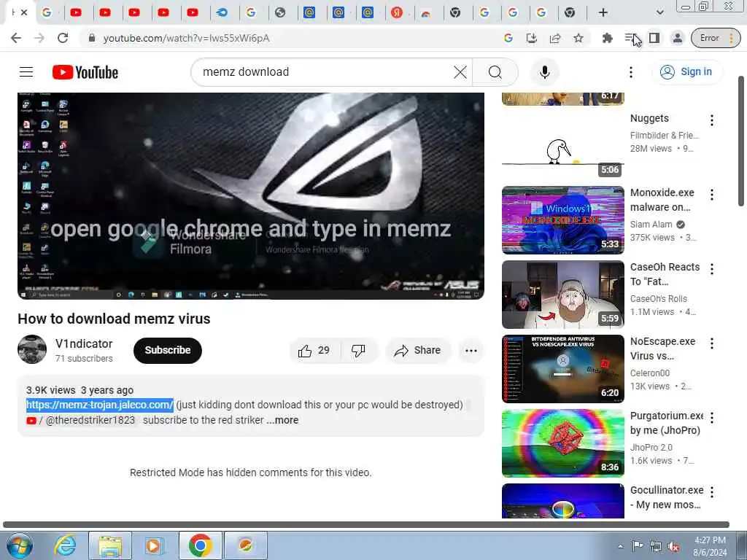Image resolution: width=747 pixels, height=560 pixels.
Task: Click the magnifier search button
Action: point(495,72)
